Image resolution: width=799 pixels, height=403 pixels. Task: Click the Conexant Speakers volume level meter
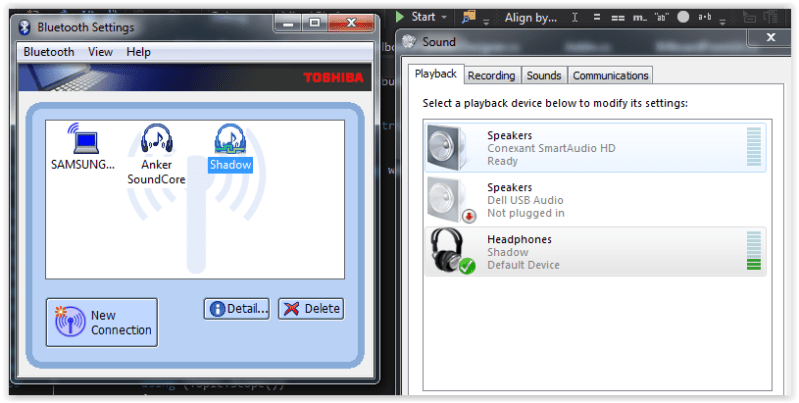tap(753, 147)
